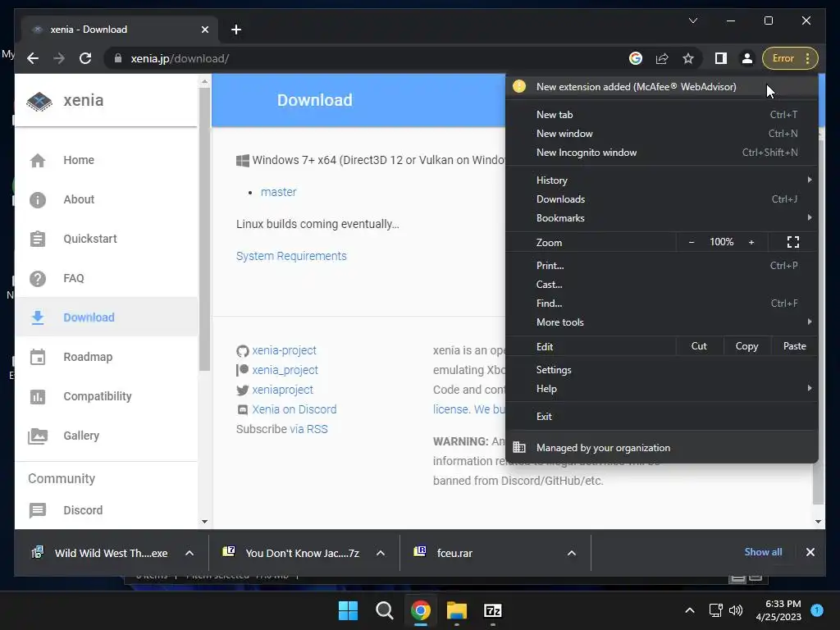Click Copy in Edit row
This screenshot has width=840, height=630.
[x=746, y=346]
